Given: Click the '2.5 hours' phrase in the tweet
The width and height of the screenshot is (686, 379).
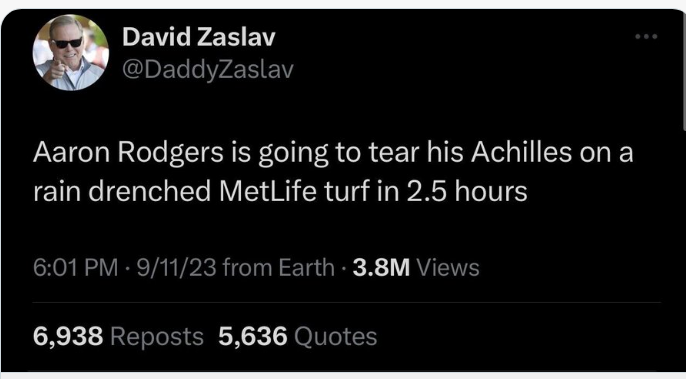Looking at the screenshot, I should [x=467, y=191].
